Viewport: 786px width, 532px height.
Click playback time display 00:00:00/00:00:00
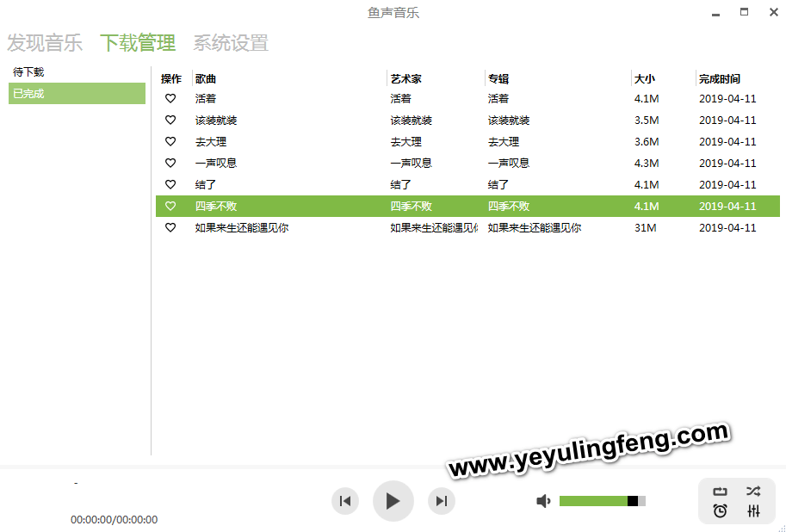tap(114, 519)
